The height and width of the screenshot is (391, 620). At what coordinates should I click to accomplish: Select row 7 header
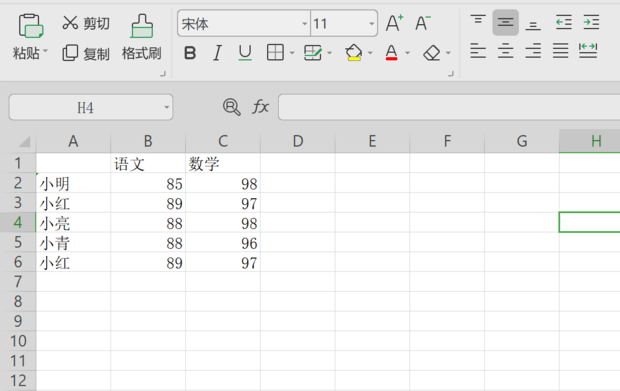tap(18, 281)
